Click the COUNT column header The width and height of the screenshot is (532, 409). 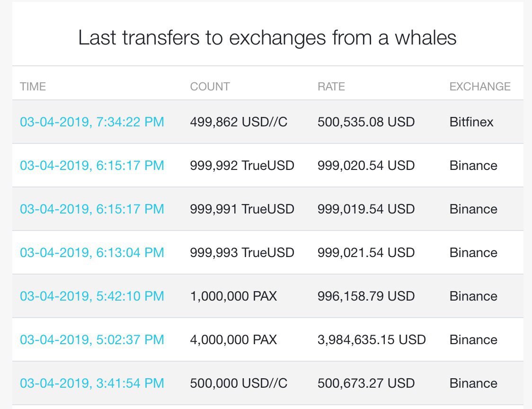coord(210,87)
